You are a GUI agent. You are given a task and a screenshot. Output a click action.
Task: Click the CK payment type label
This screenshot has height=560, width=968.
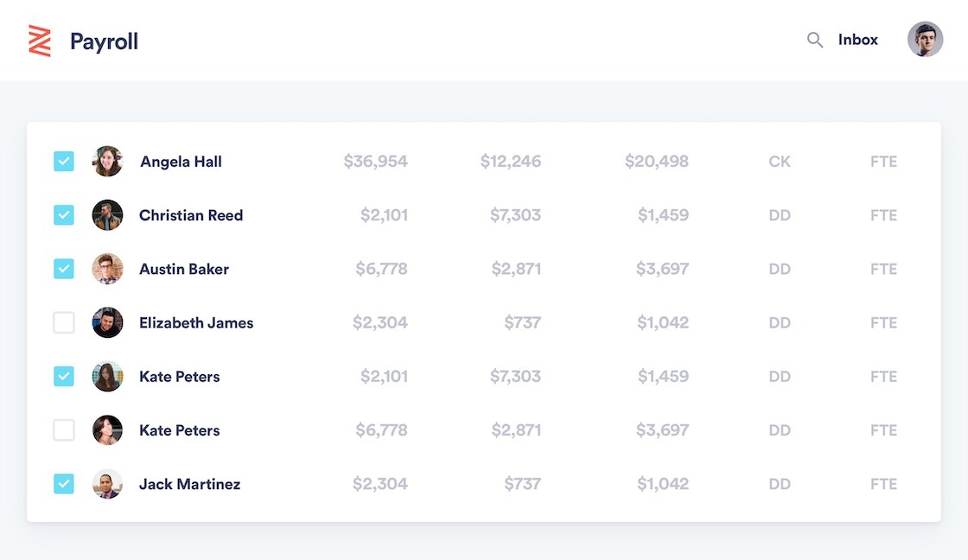779,162
